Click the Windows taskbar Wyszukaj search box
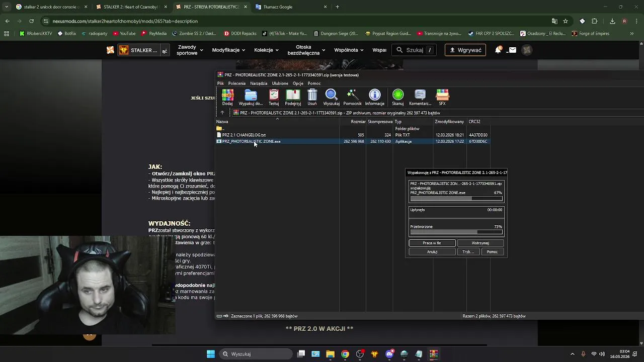Screen dimensions: 644x362 (256, 354)
